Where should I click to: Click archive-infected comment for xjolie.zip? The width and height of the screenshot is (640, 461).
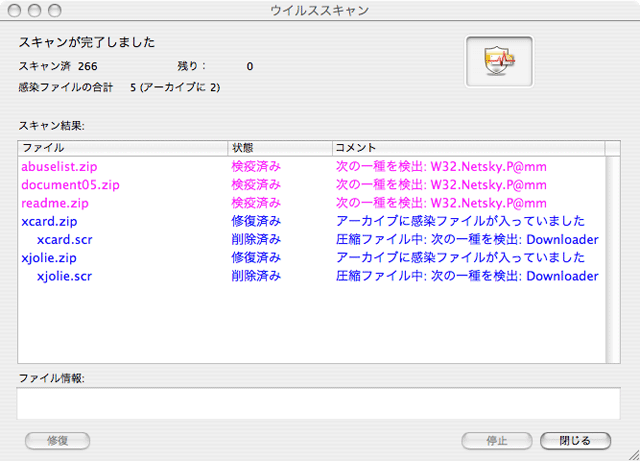pyautogui.click(x=460, y=258)
